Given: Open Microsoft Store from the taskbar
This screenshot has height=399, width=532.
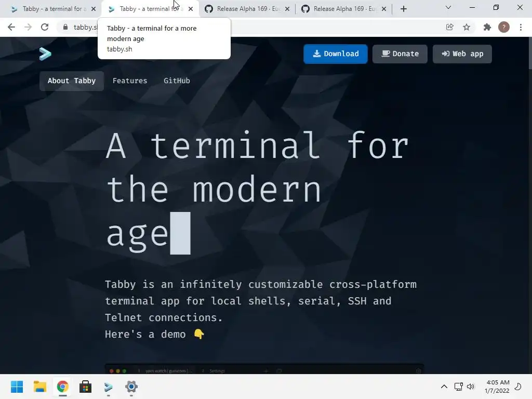Looking at the screenshot, I should 86,387.
